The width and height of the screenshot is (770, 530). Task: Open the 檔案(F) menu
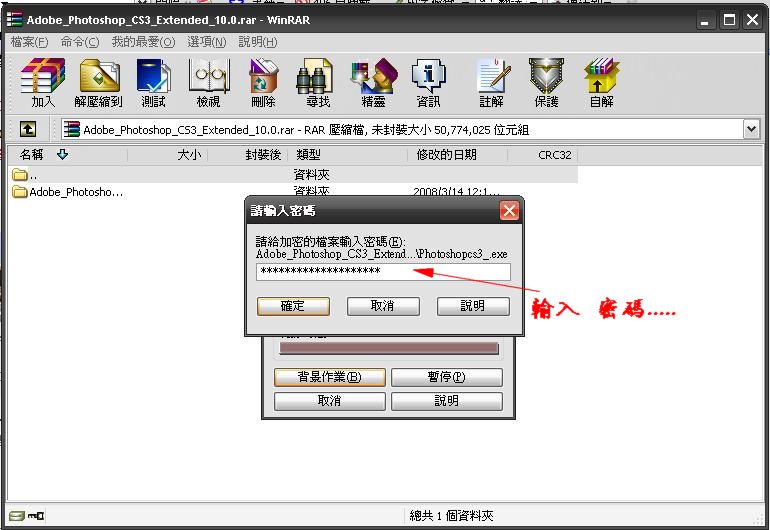pyautogui.click(x=29, y=42)
